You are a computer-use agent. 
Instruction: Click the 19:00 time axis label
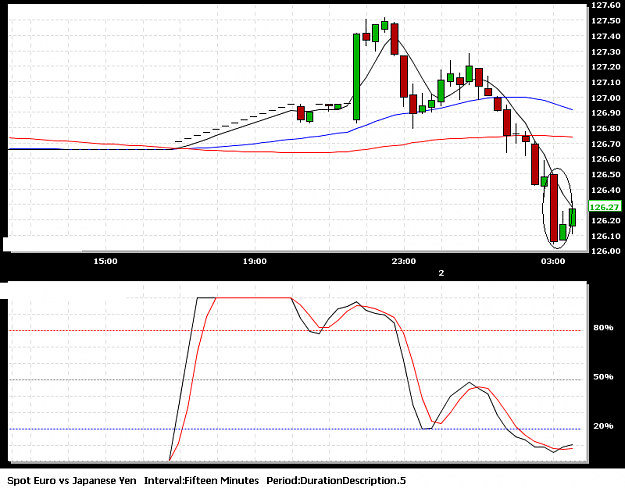click(x=255, y=262)
